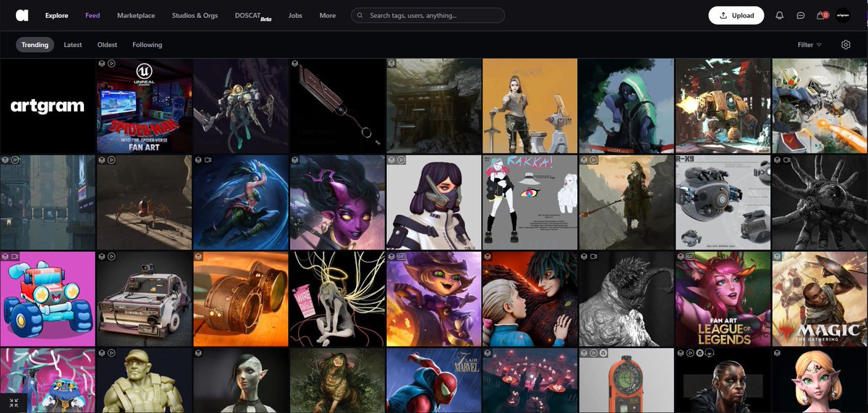Click the collapse arrows icon bottom-left

click(x=14, y=403)
